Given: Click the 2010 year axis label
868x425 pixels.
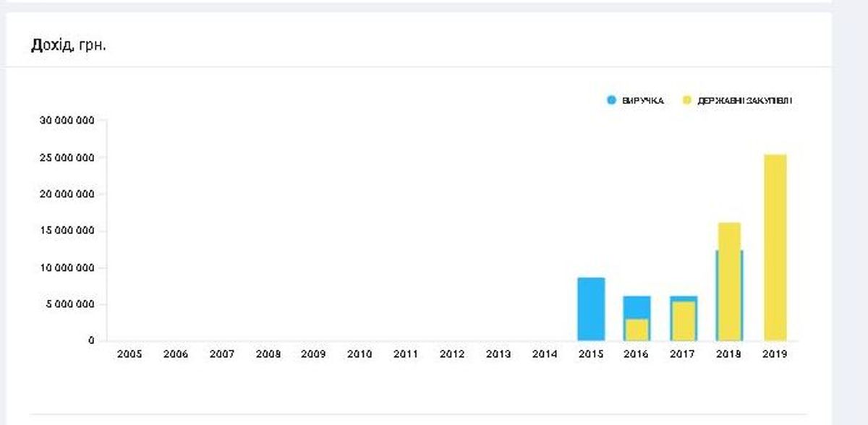Looking at the screenshot, I should 359,355.
